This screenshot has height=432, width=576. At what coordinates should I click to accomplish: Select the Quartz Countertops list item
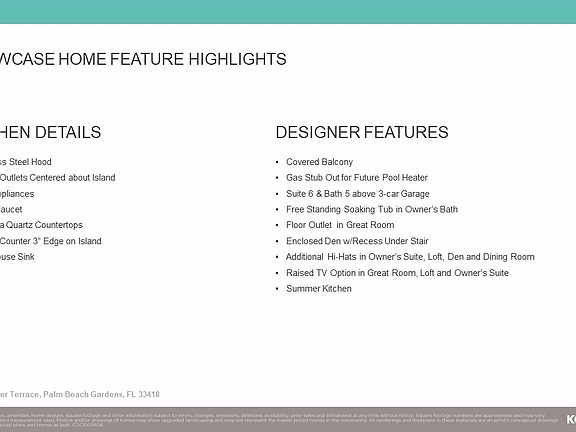pos(41,225)
